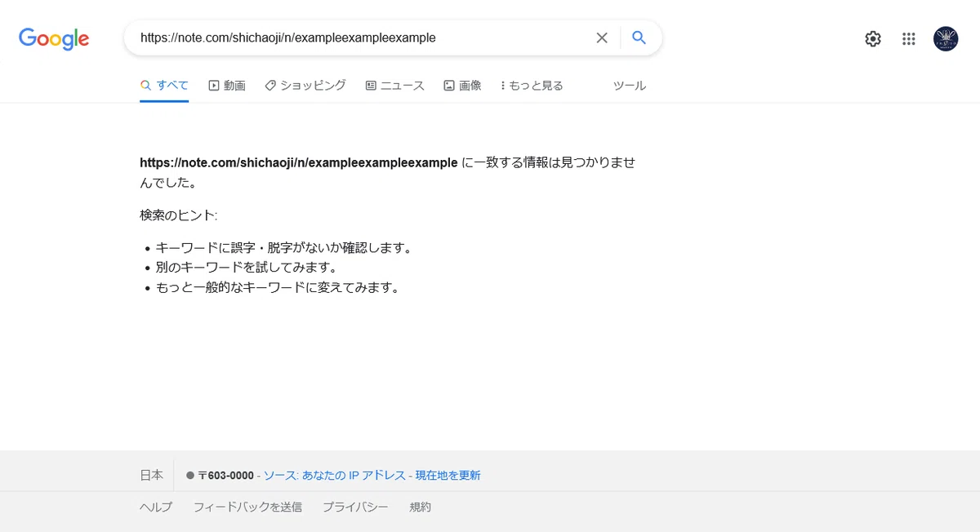Open the ヘルプ footer link
980x532 pixels.
tap(156, 507)
